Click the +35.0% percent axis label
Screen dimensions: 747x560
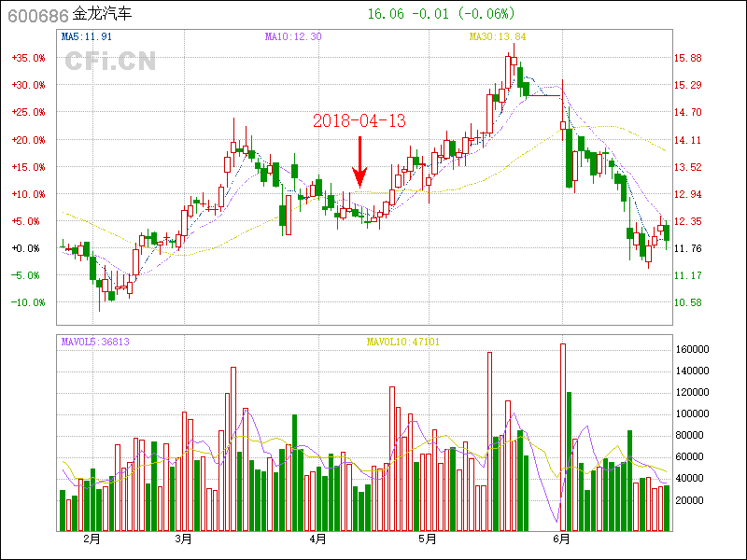pyautogui.click(x=28, y=58)
